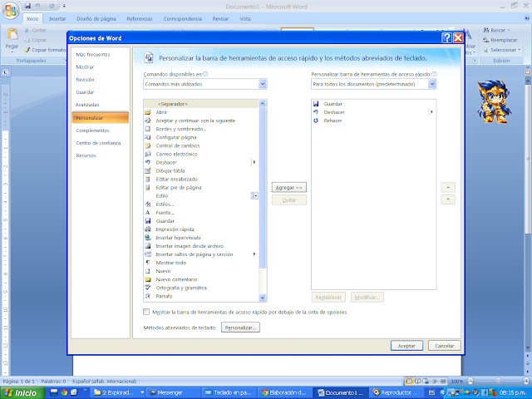This screenshot has height=399, width=532.
Task: Select the Editar pie de página icon
Action: click(x=148, y=187)
